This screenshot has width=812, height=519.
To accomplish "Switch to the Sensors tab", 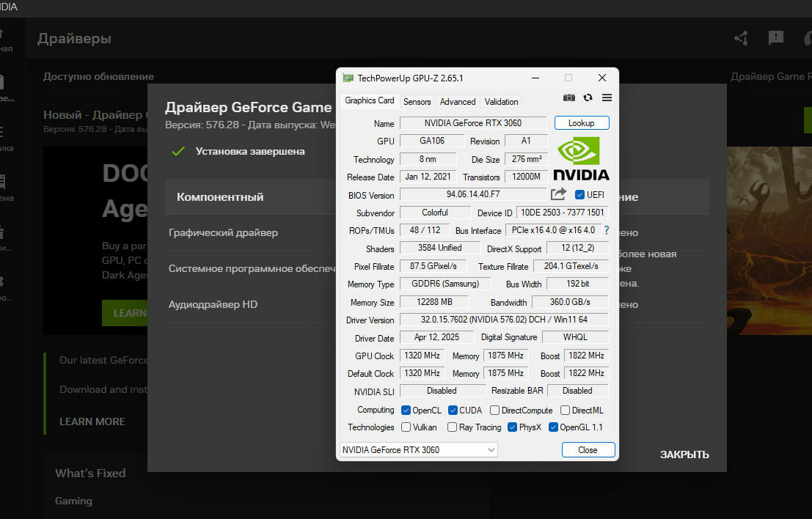I will click(417, 102).
